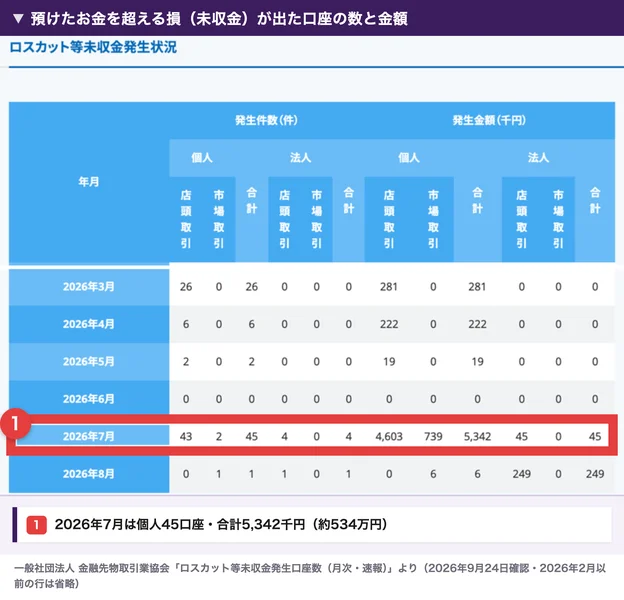Image resolution: width=624 pixels, height=600 pixels.
Task: Click the 年月 header cell
Action: pyautogui.click(x=88, y=182)
